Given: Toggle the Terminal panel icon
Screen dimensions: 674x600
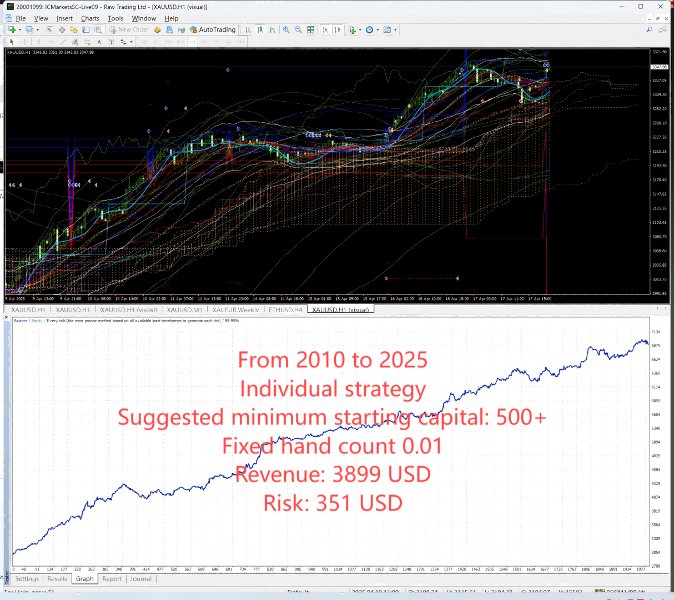Looking at the screenshot, I should (86, 30).
